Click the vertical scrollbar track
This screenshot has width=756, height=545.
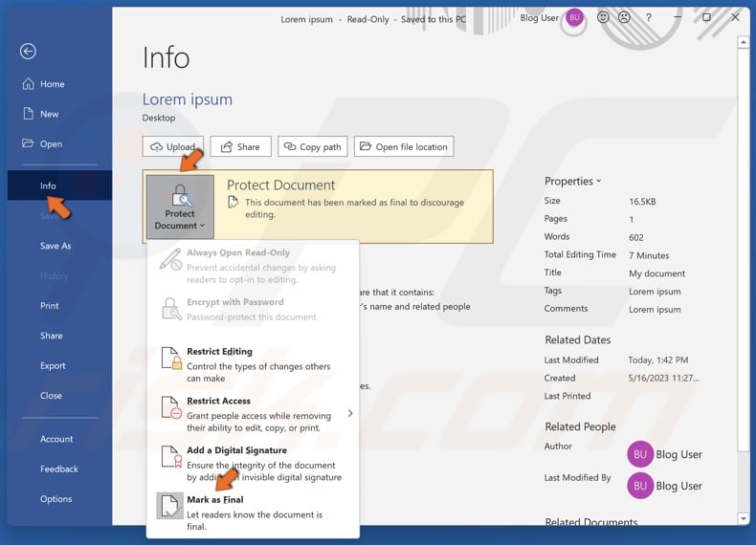[743, 482]
